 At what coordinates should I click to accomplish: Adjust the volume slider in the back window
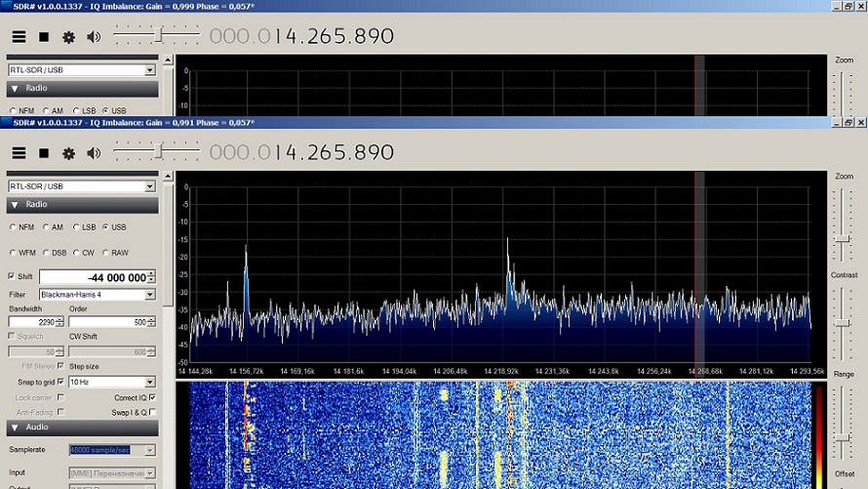click(x=158, y=35)
